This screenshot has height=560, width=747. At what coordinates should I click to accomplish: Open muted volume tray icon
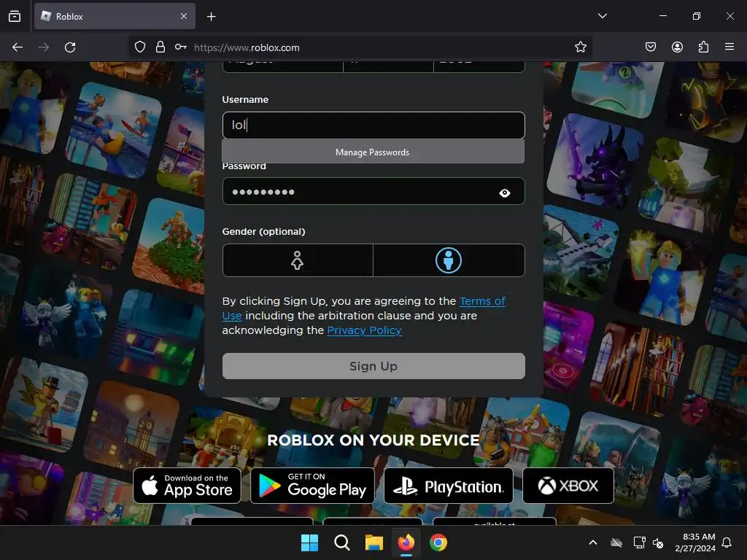tap(658, 542)
